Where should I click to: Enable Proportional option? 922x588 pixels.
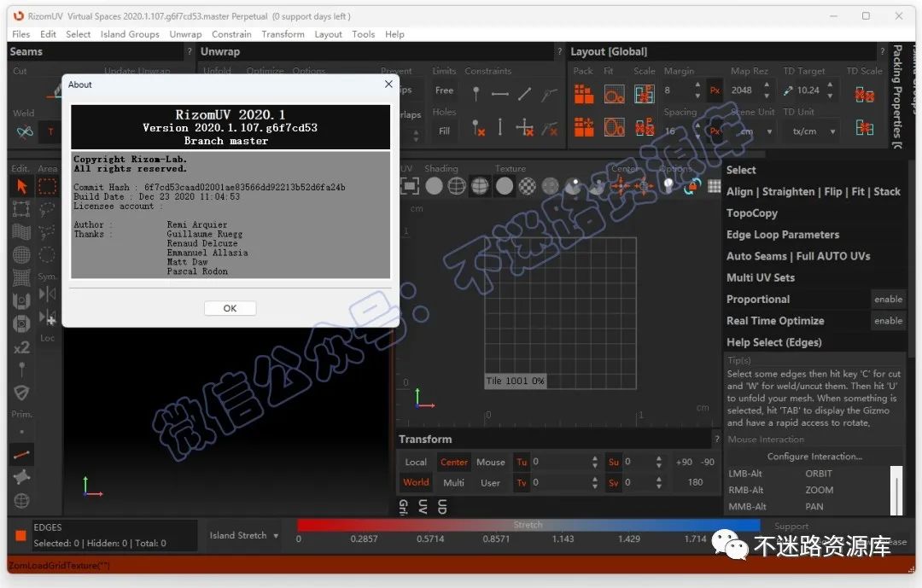pos(888,300)
